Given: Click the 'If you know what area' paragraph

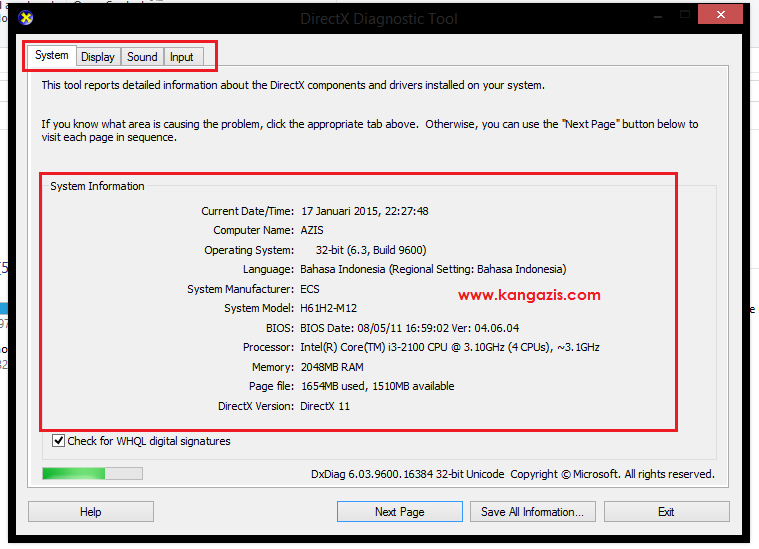Looking at the screenshot, I should tap(370, 131).
